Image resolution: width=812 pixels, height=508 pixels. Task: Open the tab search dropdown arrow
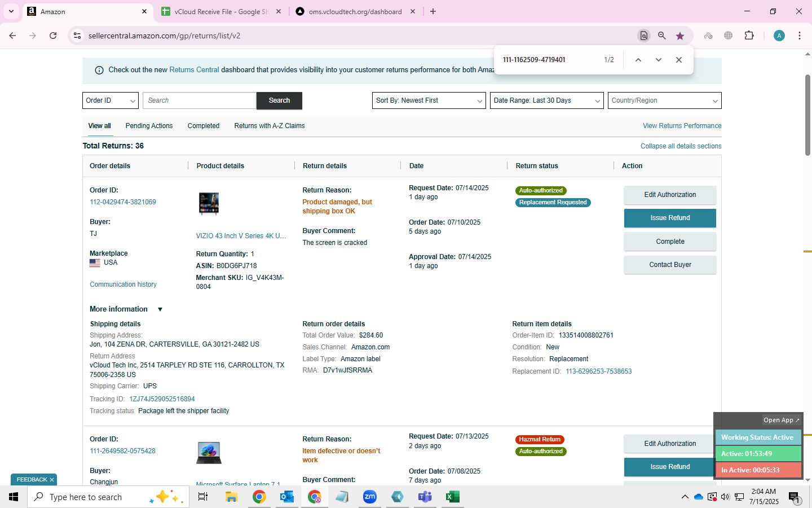11,11
